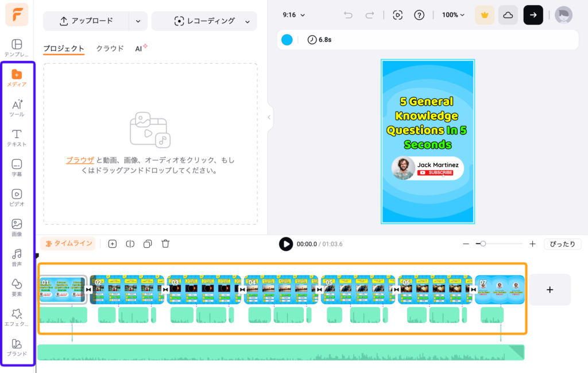
Task: Open the AI ツール sidebar section
Action: (17, 107)
